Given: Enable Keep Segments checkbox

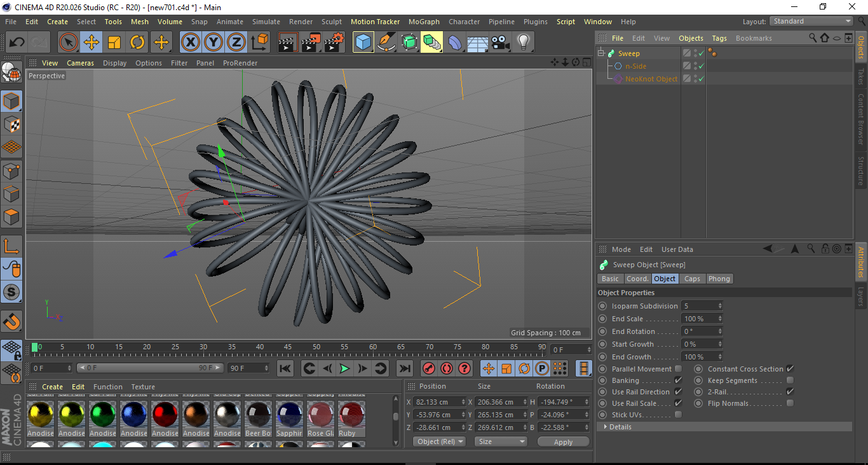Looking at the screenshot, I should pyautogui.click(x=790, y=380).
